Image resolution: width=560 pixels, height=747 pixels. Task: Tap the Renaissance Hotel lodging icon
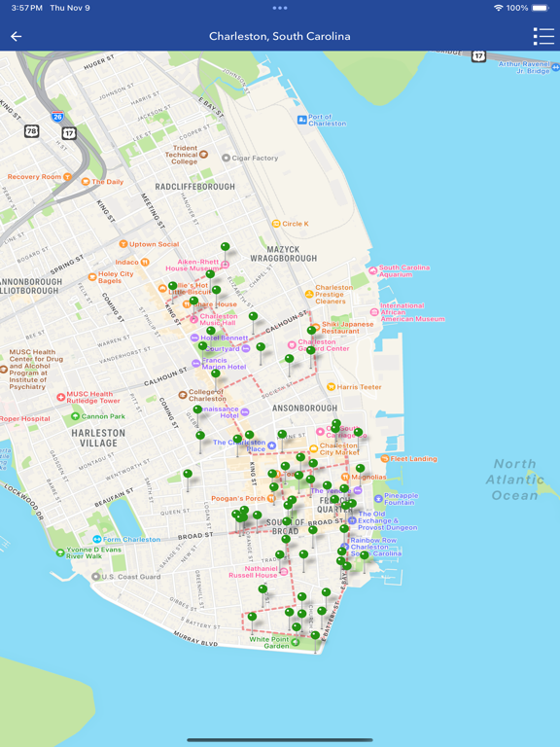[x=245, y=412]
